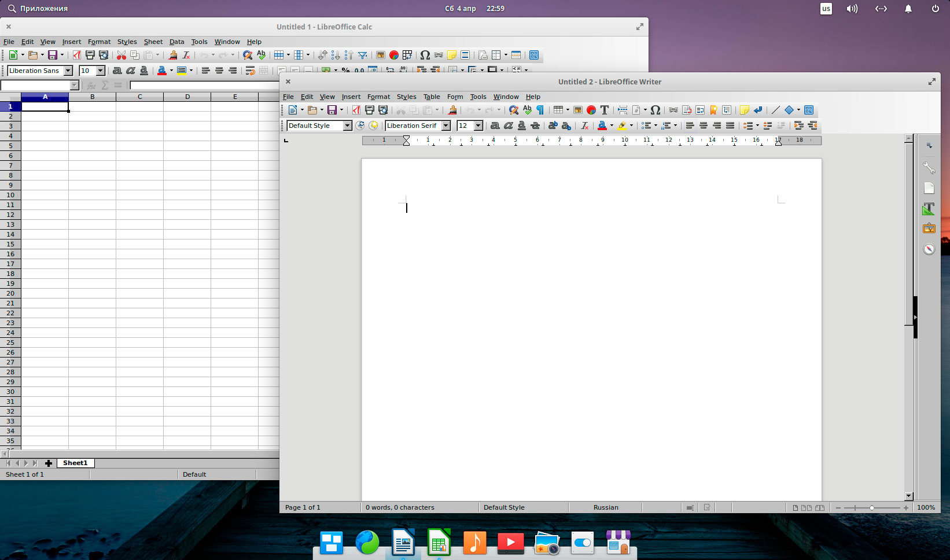This screenshot has width=950, height=560.
Task: Toggle bold in Writer formatting toolbar
Action: click(495, 126)
